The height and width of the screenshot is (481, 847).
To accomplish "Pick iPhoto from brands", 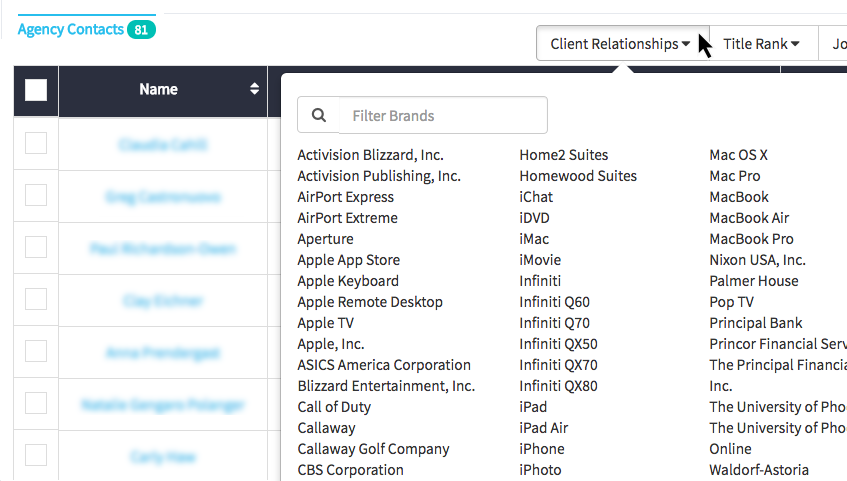I will coord(540,471).
